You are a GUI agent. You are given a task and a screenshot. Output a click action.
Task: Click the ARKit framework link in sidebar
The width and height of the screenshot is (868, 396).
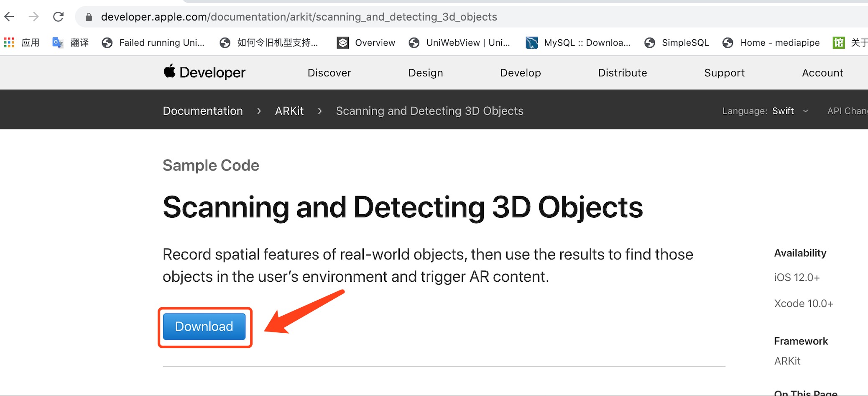[x=787, y=361]
